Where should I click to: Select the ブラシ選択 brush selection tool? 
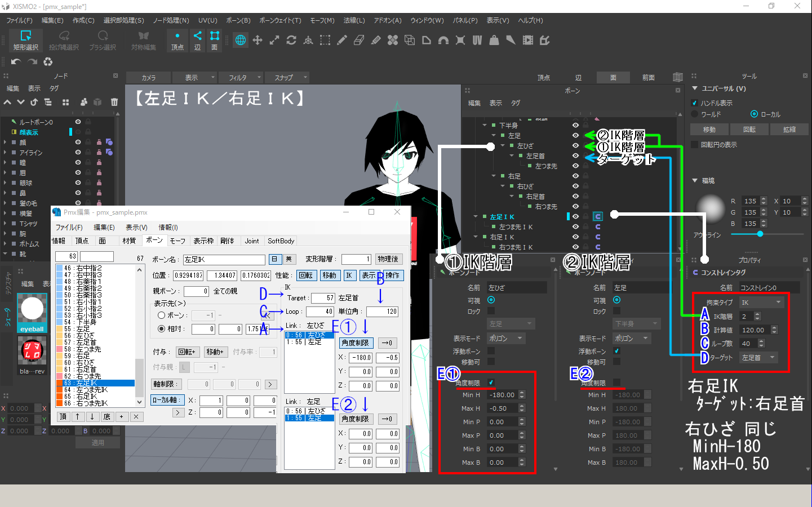[x=103, y=41]
